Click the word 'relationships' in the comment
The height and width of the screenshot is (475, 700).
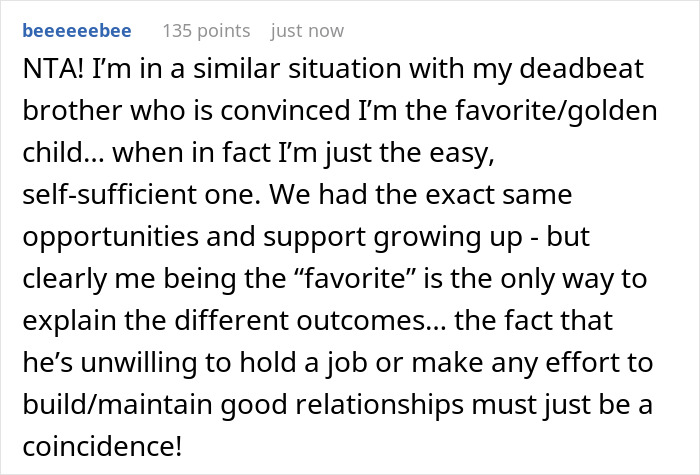pos(379,405)
